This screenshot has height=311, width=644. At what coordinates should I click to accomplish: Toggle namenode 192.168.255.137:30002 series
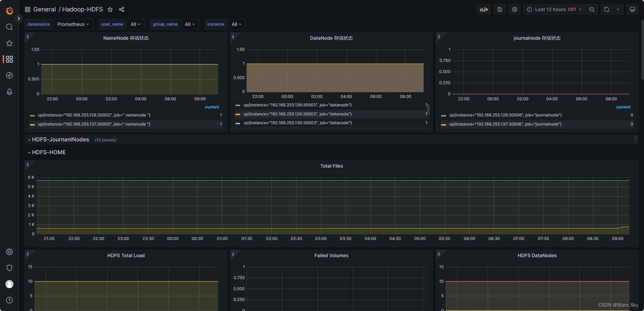pyautogui.click(x=94, y=124)
